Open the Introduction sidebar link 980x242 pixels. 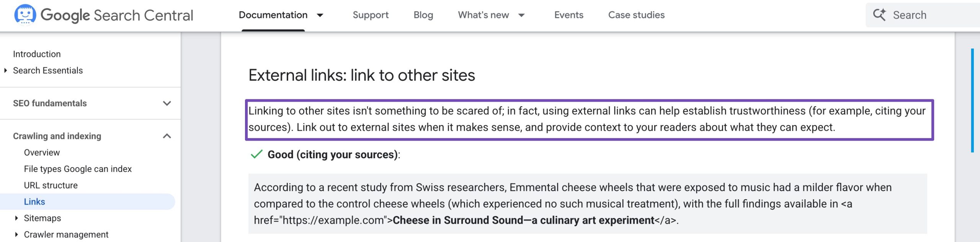pos(37,54)
